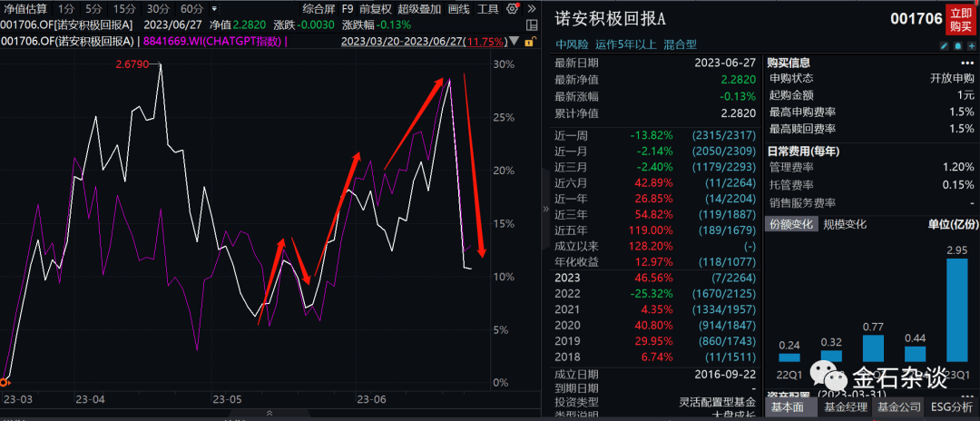Click the 申购状态 开放申购 value
Image resolution: width=980 pixels, height=421 pixels.
[x=952, y=79]
